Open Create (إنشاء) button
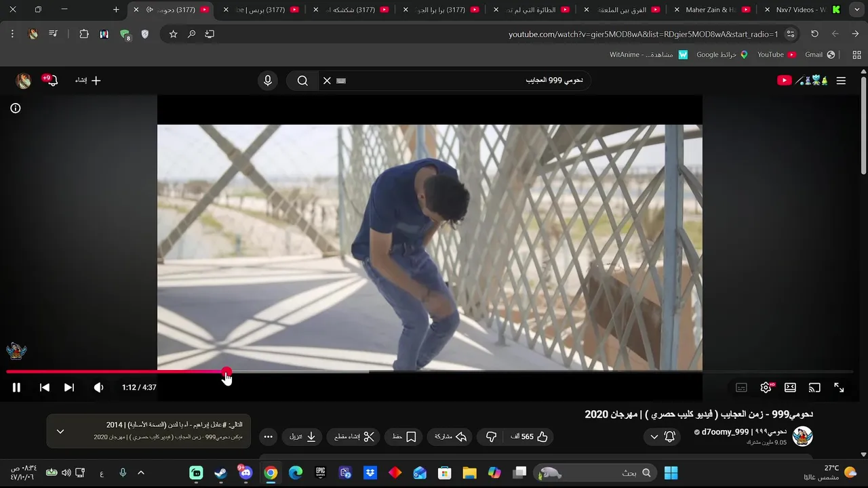 pyautogui.click(x=87, y=81)
